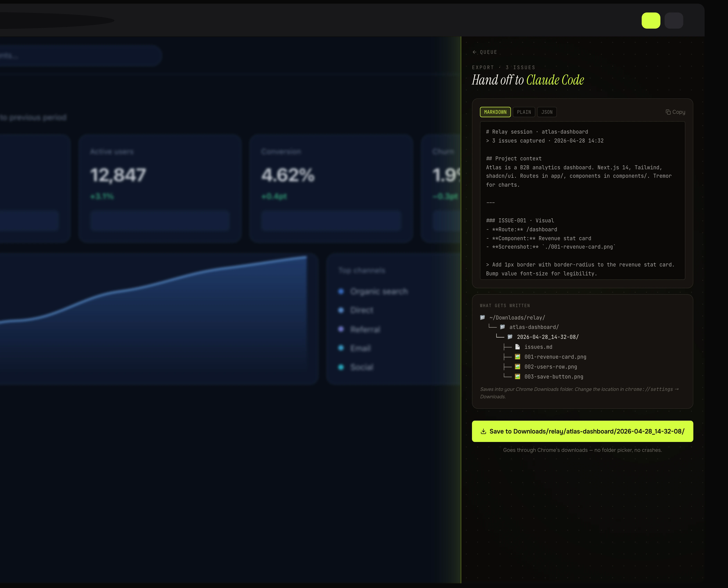Switch to the PLAIN format tab
Image resolution: width=728 pixels, height=588 pixels.
pos(524,112)
